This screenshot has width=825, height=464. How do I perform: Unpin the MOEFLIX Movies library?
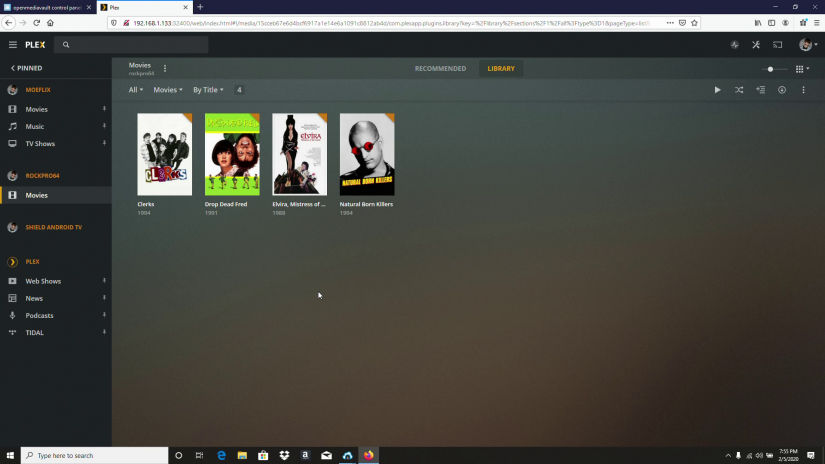pyautogui.click(x=104, y=109)
